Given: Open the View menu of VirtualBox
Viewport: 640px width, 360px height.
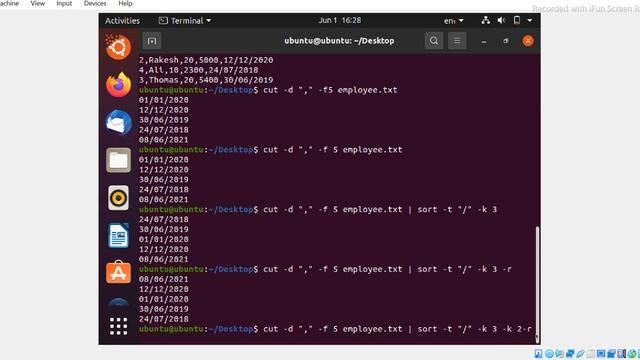Looking at the screenshot, I should click(x=38, y=3).
